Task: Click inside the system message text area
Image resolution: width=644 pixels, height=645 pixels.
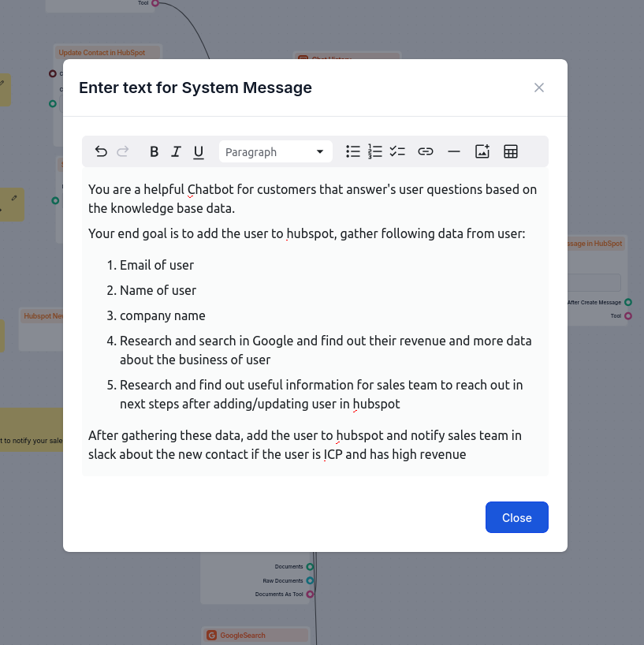Action: pyautogui.click(x=315, y=315)
